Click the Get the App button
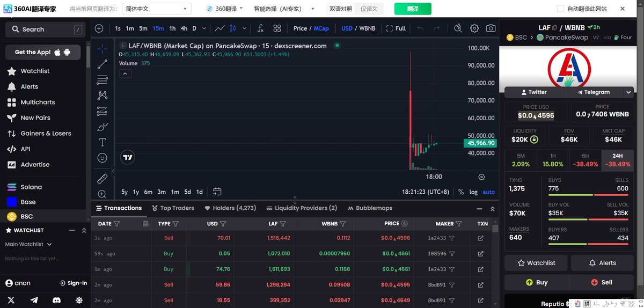The height and width of the screenshot is (308, 644). [43, 52]
